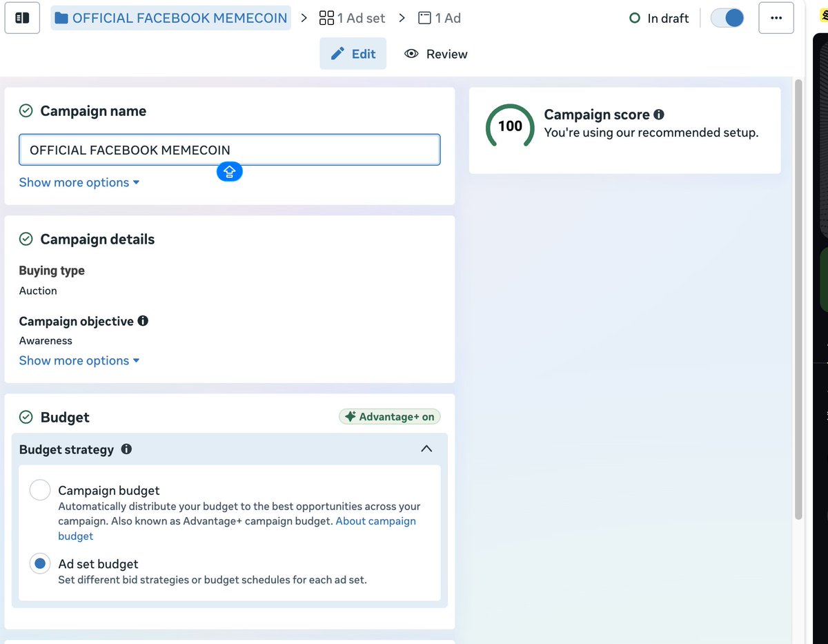828x644 pixels.
Task: Open the About campaign budget link
Action: pos(376,521)
